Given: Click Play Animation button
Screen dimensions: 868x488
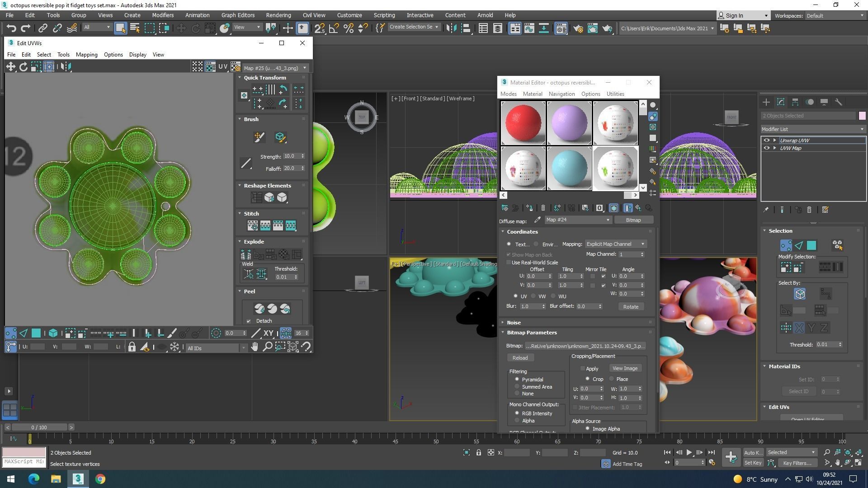Looking at the screenshot, I should [689, 452].
